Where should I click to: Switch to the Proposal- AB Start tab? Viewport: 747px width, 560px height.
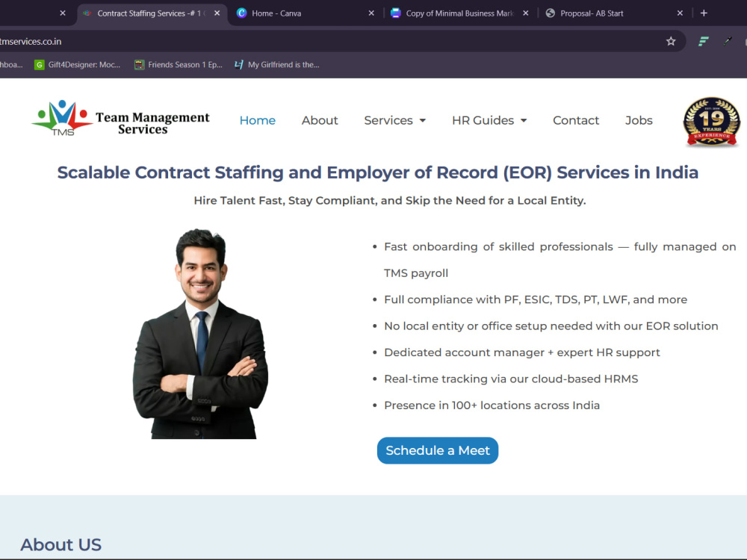point(615,13)
